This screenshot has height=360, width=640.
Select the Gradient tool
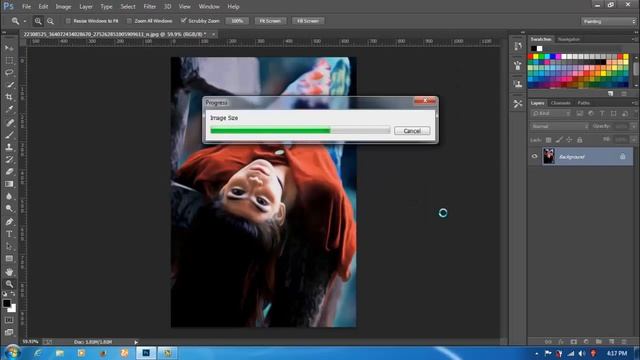(9, 184)
